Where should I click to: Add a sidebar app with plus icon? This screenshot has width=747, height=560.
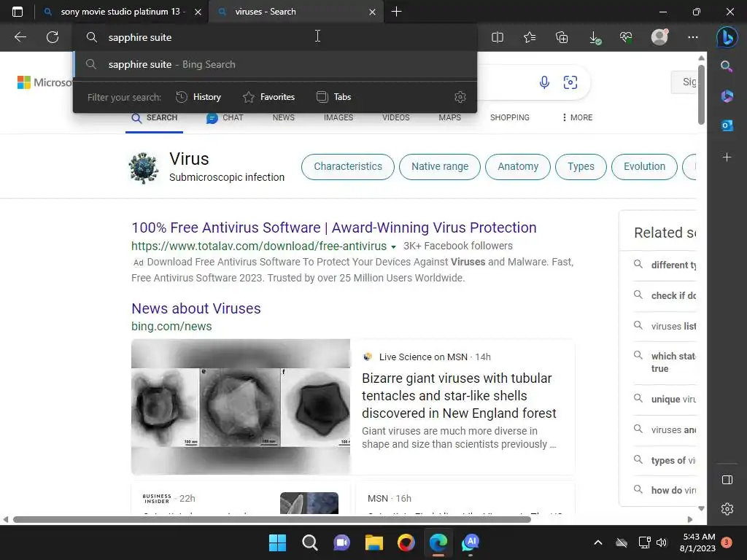click(x=727, y=157)
